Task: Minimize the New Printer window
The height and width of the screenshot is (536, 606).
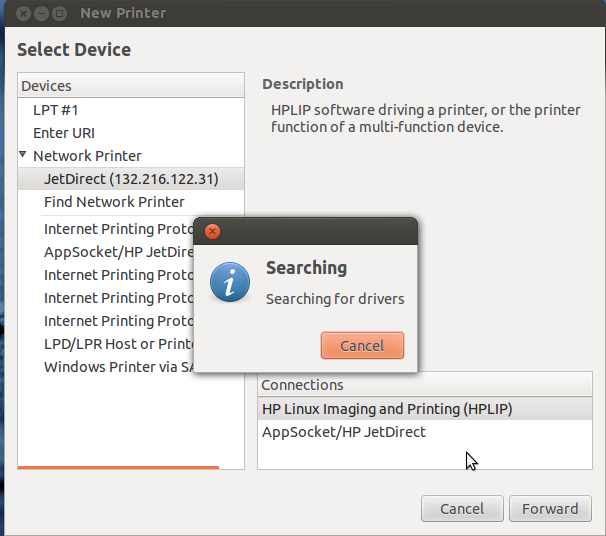Action: pyautogui.click(x=41, y=14)
